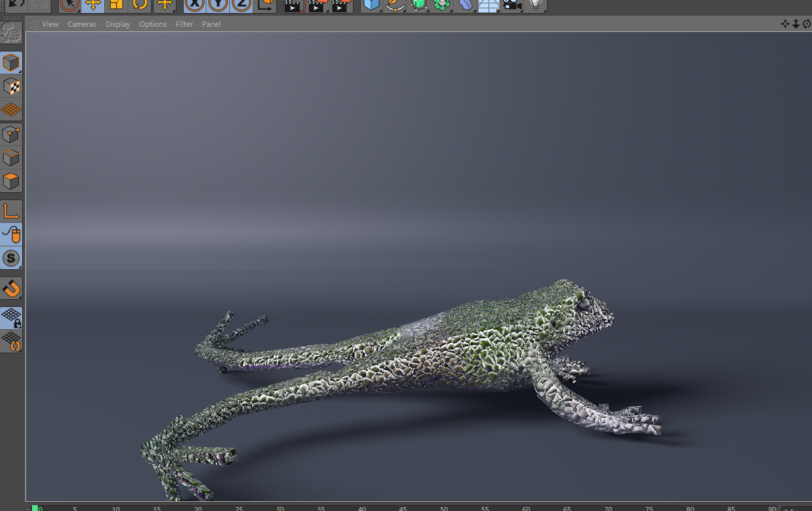Toggle Y axis lock
Image resolution: width=812 pixels, height=511 pixels.
coord(217,5)
